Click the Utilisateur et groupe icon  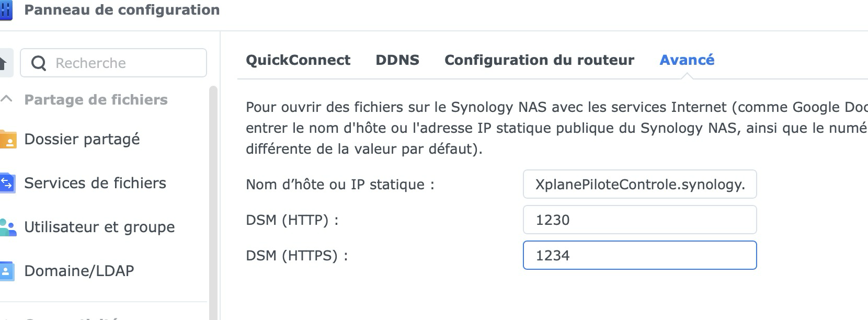click(x=7, y=227)
